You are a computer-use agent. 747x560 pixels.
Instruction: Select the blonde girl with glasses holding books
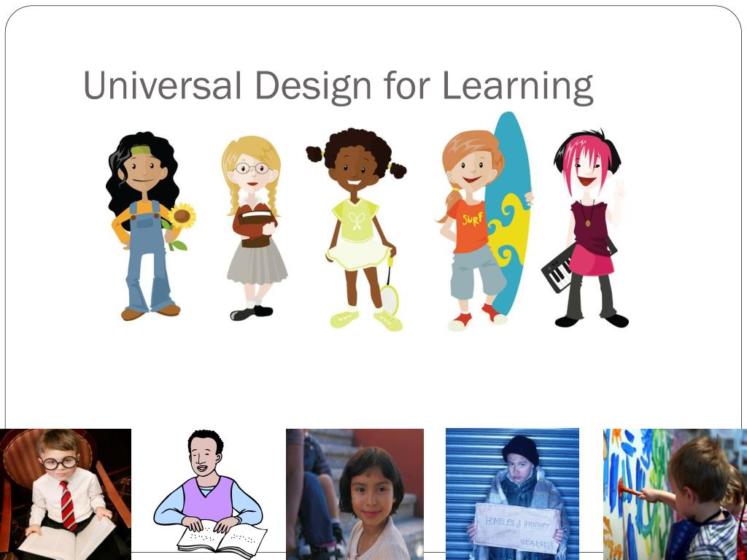(x=253, y=228)
